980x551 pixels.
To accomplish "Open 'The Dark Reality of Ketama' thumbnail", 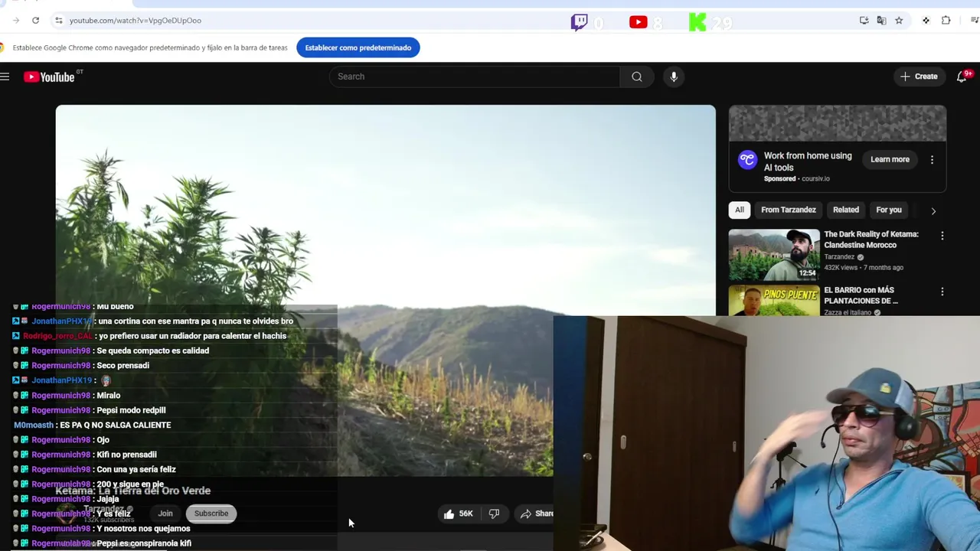I will (x=774, y=255).
